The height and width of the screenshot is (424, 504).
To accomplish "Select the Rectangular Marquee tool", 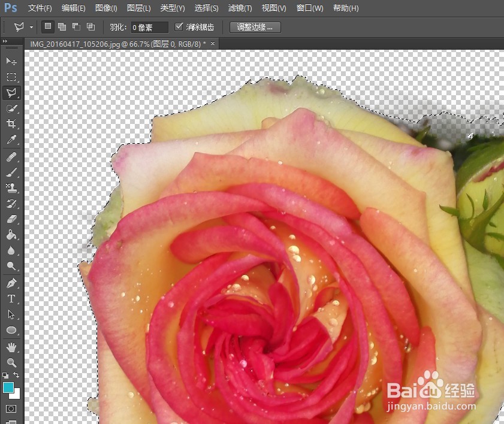I will (11, 77).
